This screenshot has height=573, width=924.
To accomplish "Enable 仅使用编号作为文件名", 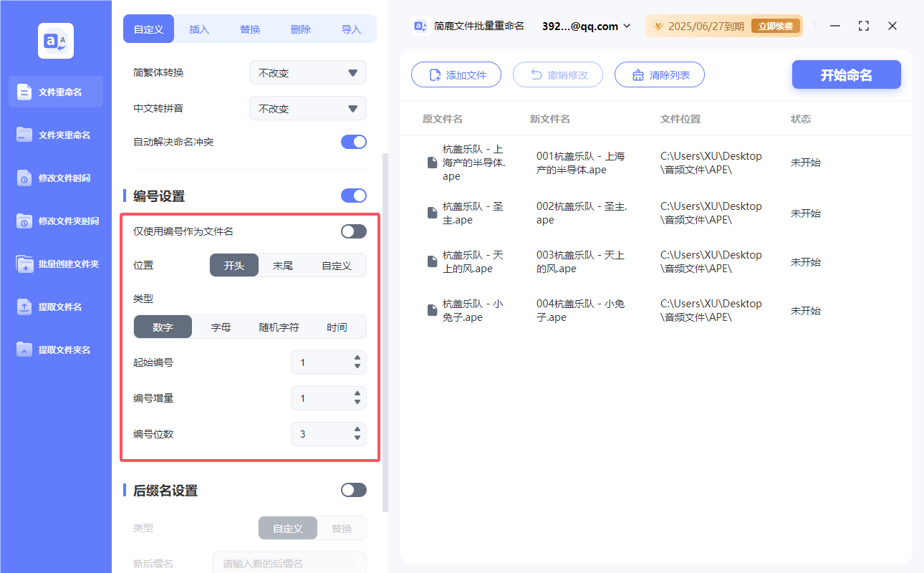I will coord(352,231).
